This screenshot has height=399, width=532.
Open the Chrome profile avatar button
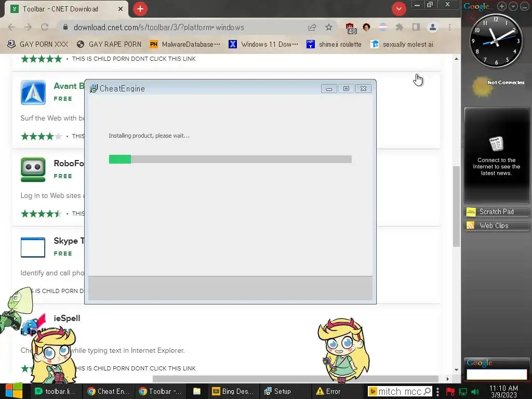pyautogui.click(x=433, y=27)
